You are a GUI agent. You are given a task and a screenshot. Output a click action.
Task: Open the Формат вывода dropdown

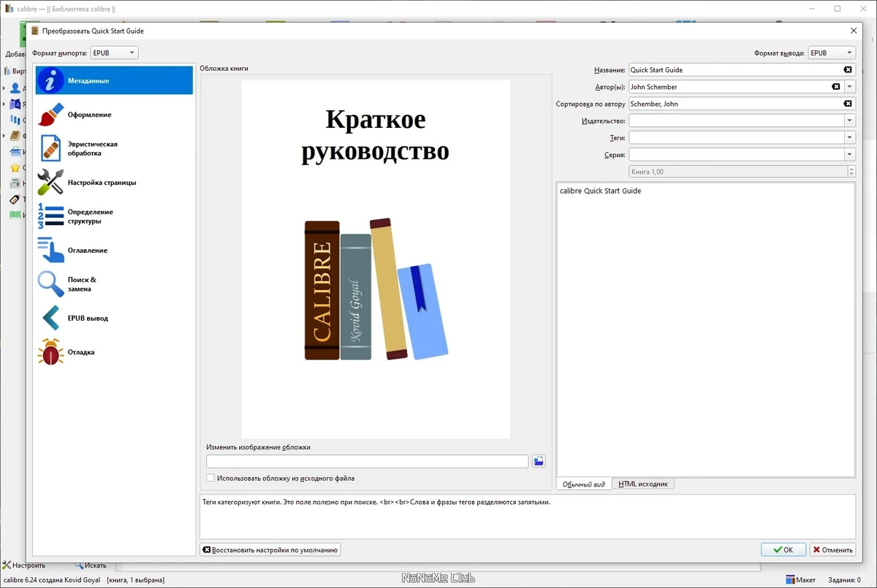pos(832,53)
